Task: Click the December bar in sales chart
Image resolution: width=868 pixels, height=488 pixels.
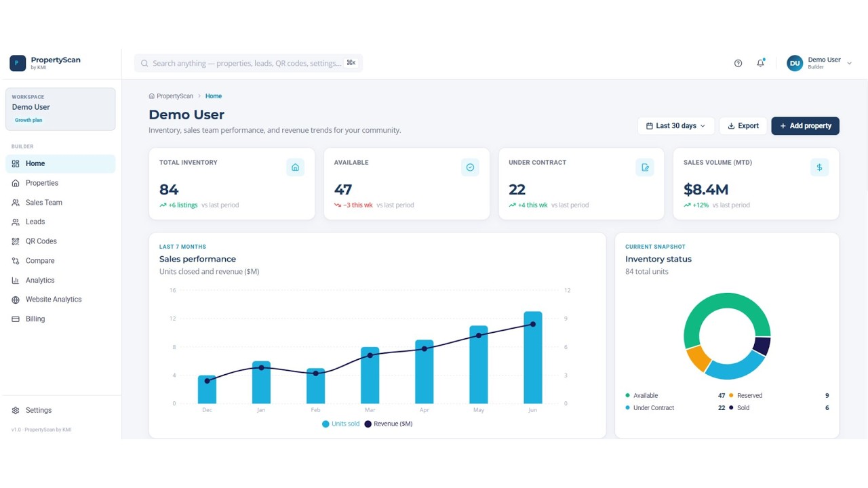Action: tap(207, 390)
